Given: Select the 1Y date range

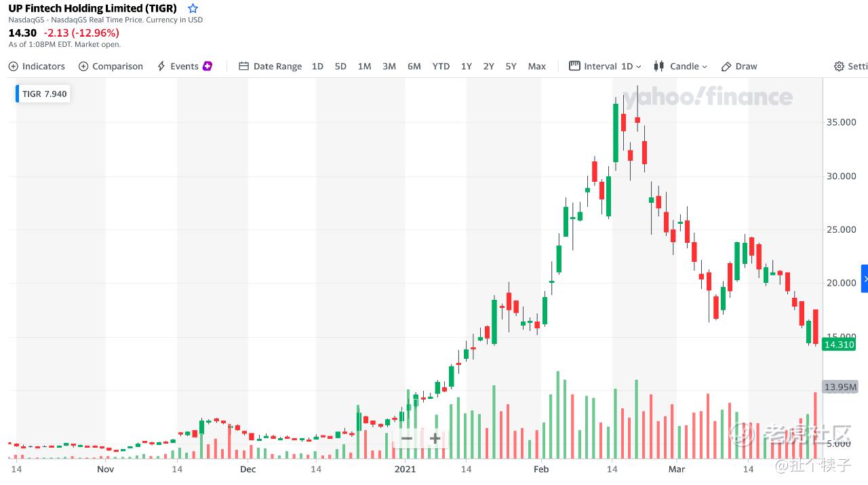Looking at the screenshot, I should 467,66.
